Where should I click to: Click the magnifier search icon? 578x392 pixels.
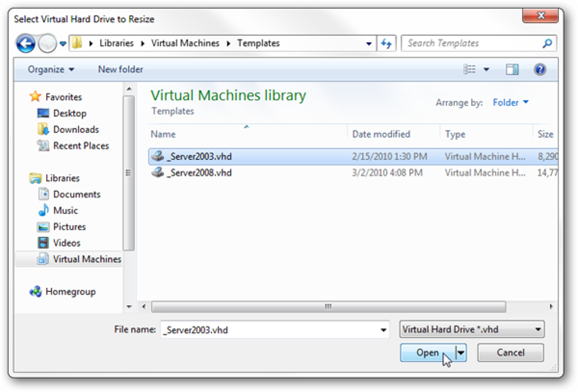click(548, 43)
